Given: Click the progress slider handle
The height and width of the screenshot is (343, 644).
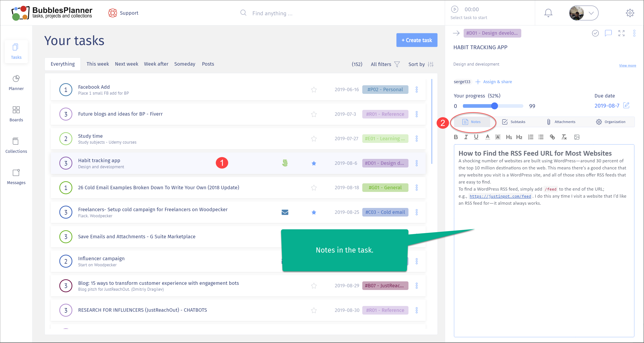Looking at the screenshot, I should (x=494, y=106).
